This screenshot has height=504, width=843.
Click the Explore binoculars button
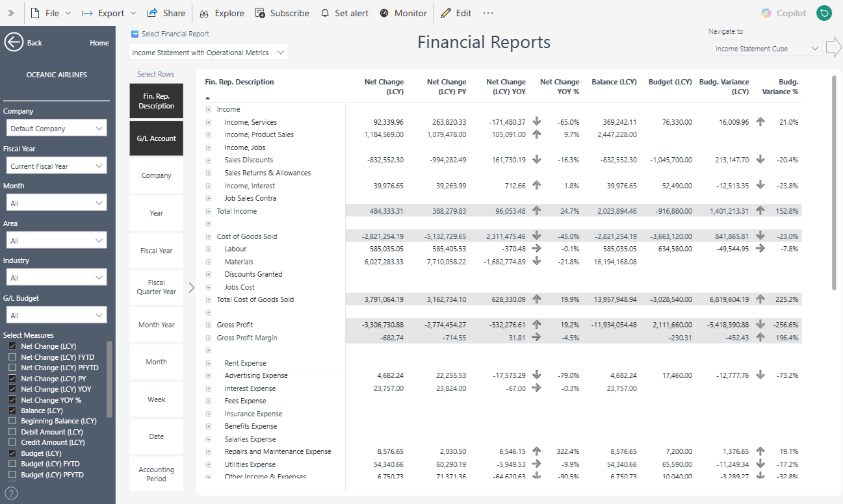(222, 13)
